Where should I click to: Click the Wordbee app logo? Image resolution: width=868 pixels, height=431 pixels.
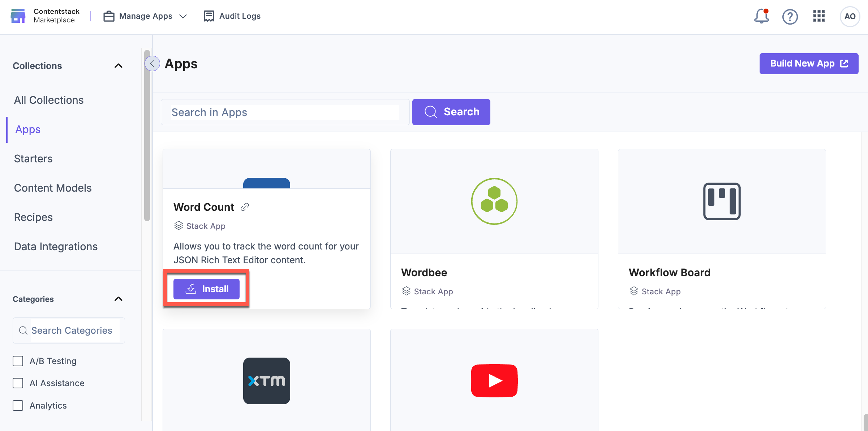pyautogui.click(x=494, y=201)
